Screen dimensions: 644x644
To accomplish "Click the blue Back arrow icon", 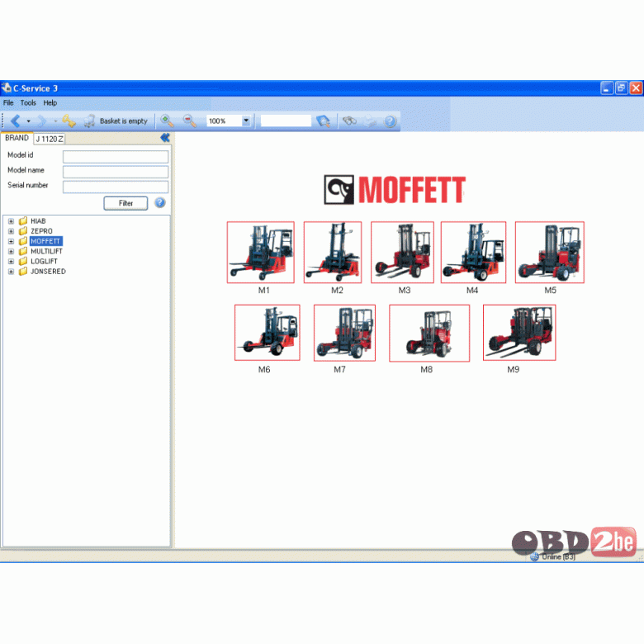I will pos(16,121).
